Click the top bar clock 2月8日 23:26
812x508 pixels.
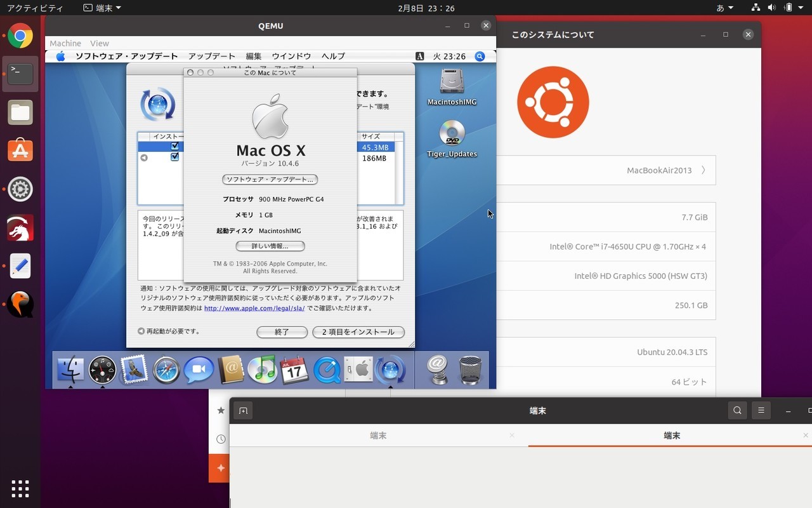point(426,8)
